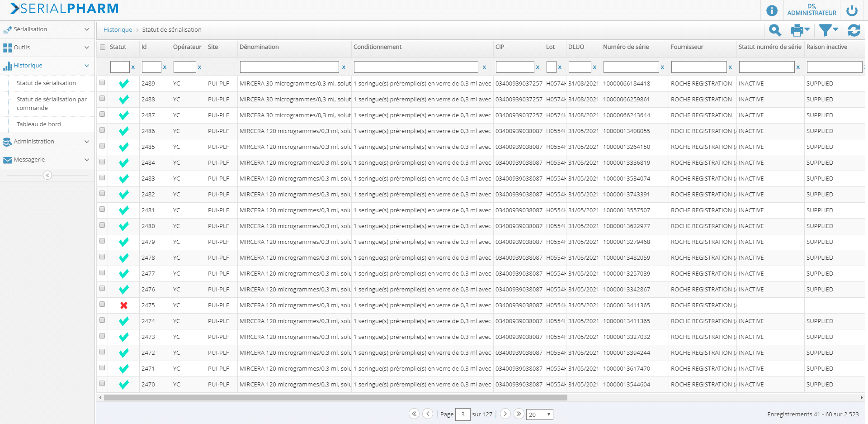
Task: Go to the last page of results
Action: coord(519,414)
